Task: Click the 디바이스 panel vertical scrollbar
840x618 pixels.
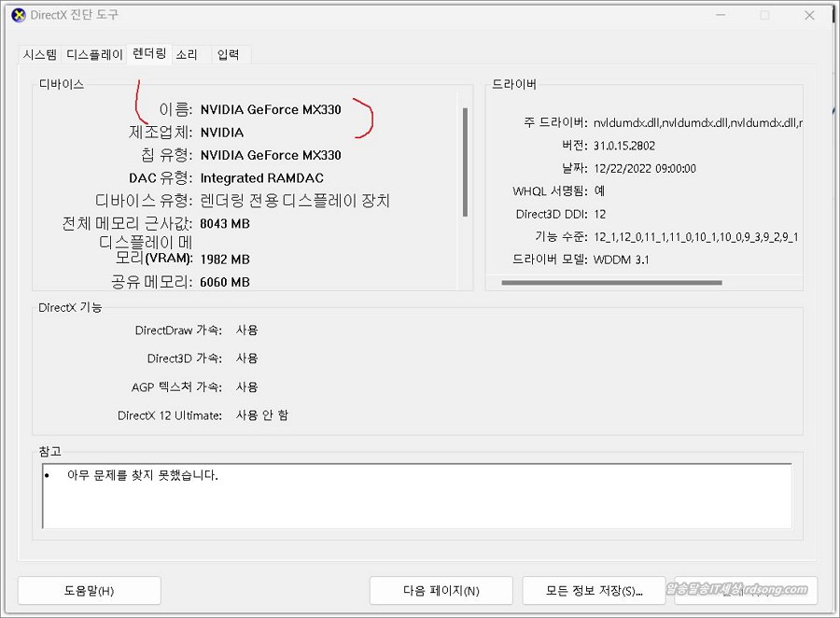Action: pos(465,162)
